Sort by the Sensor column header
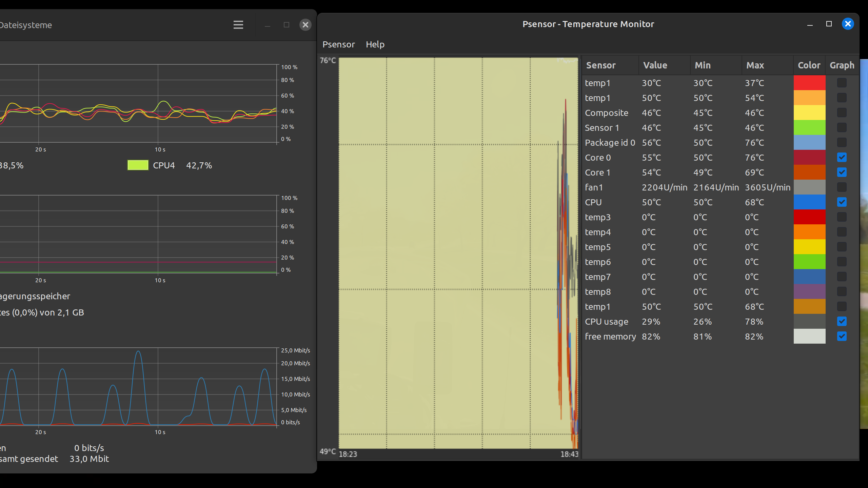Image resolution: width=868 pixels, height=488 pixels. 601,65
